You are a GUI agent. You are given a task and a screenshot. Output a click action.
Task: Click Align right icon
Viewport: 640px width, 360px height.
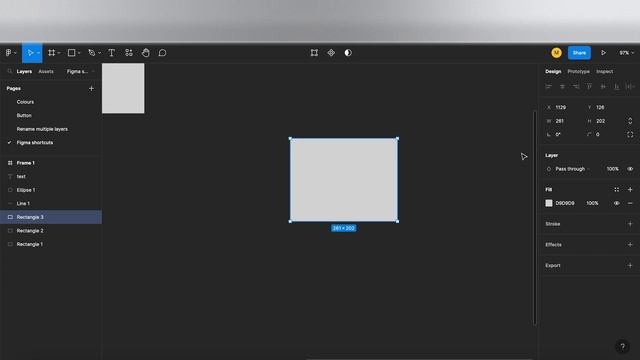coord(576,87)
